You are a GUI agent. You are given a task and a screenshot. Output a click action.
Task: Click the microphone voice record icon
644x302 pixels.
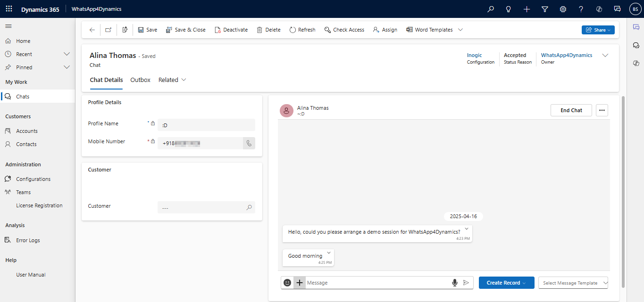click(454, 283)
